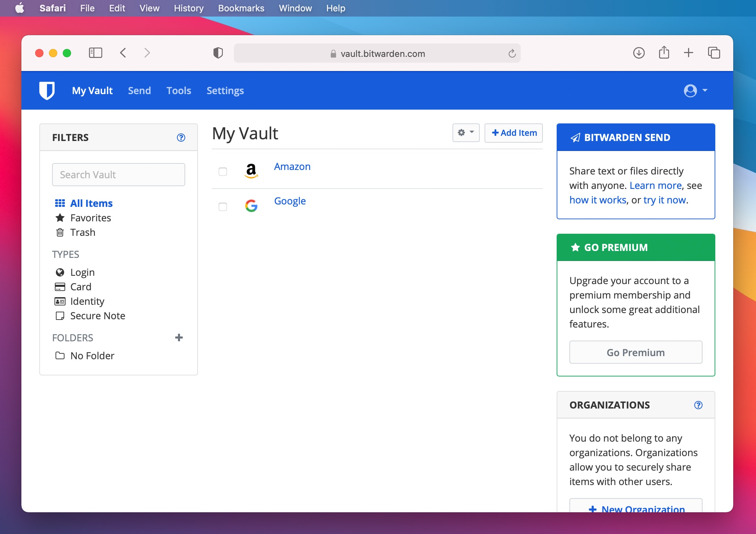This screenshot has height=534, width=756.
Task: Open the Filters help icon
Action: (x=181, y=138)
